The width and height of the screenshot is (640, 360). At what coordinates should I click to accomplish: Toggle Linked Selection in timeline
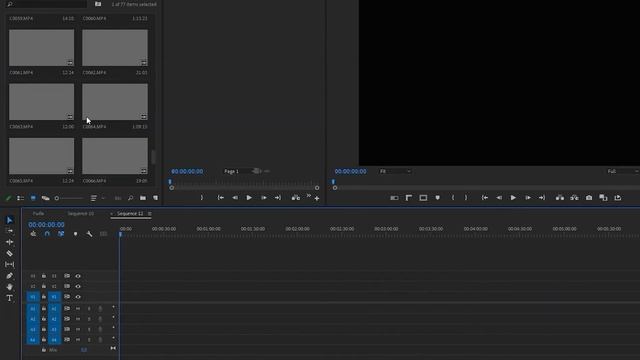coord(61,234)
